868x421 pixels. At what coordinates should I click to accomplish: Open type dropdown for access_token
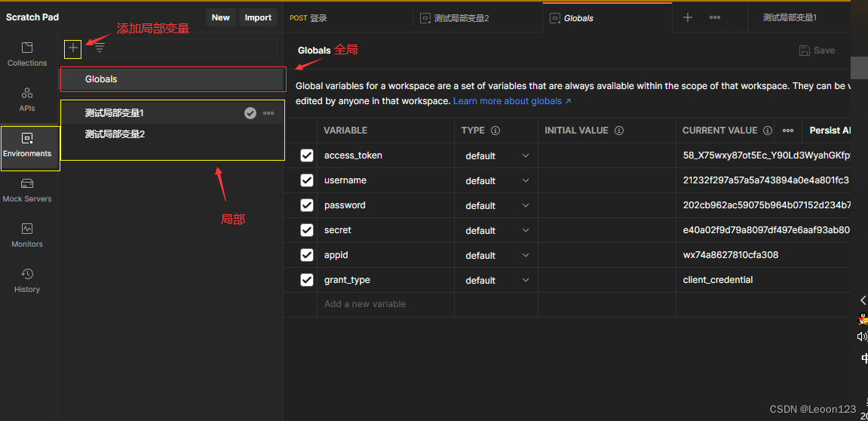click(496, 156)
